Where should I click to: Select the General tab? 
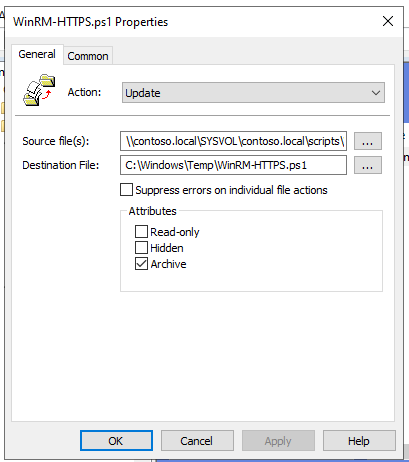37,54
